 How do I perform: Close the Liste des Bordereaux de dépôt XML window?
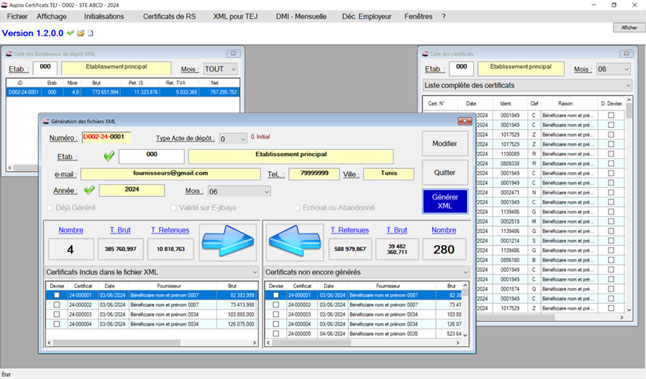point(233,54)
